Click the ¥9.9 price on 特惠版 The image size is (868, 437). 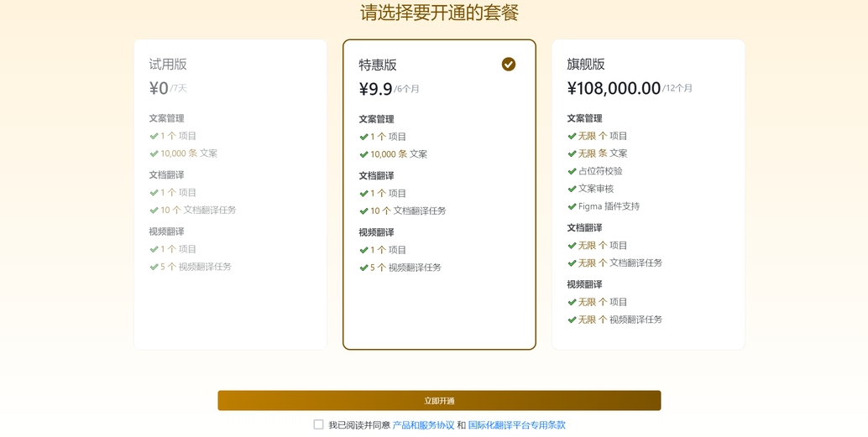pyautogui.click(x=375, y=89)
